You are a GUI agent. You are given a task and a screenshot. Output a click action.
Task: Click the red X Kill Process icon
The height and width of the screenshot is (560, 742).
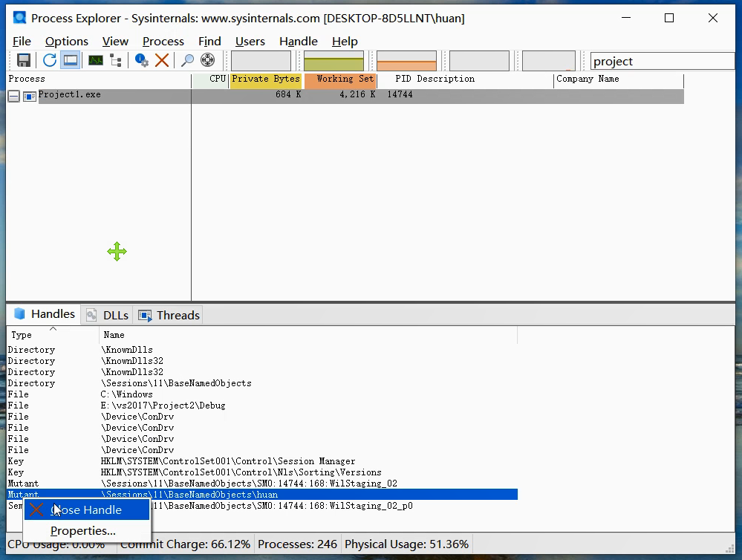[162, 61]
